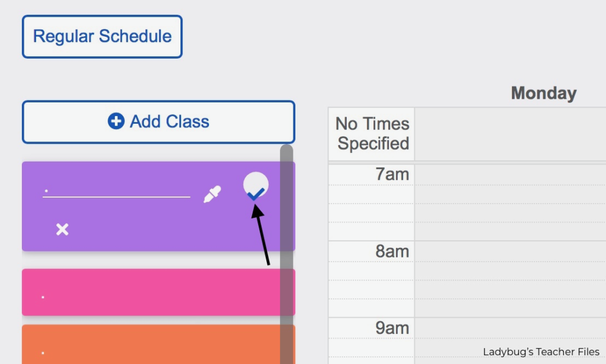The height and width of the screenshot is (364, 606).
Task: Click the 9am time label
Action: click(392, 328)
